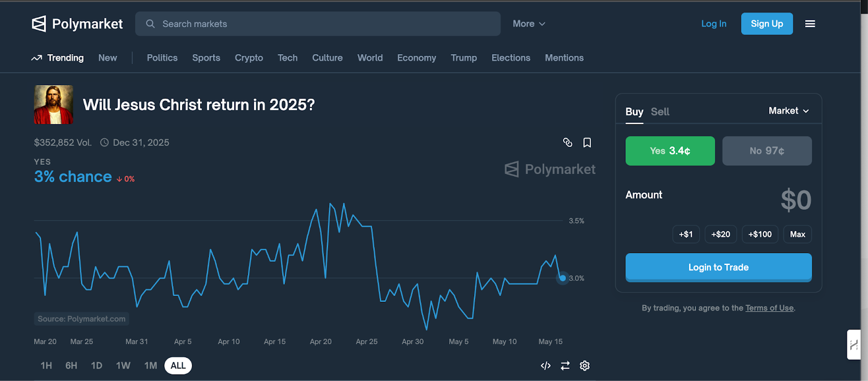Select the No 97¢ outcome
This screenshot has width=868, height=381.
[x=767, y=151]
